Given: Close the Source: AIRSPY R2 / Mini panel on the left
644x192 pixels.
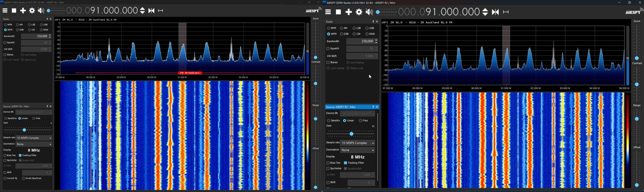Looking at the screenshot, I should coord(50,106).
